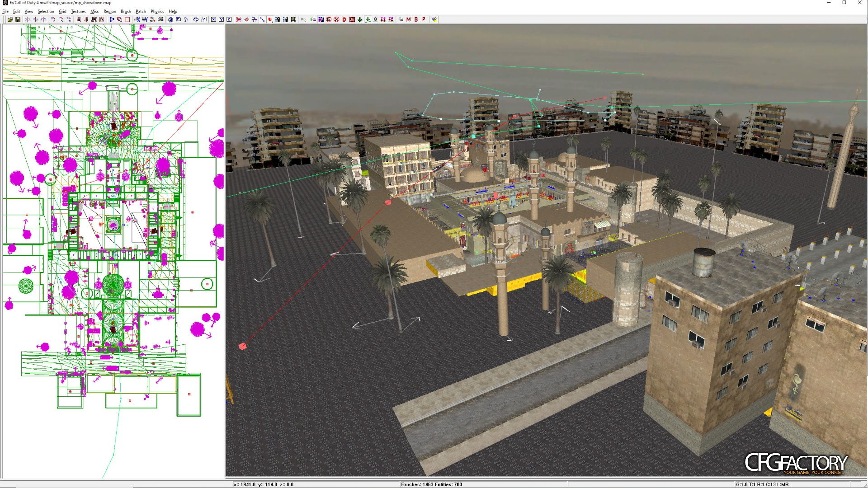This screenshot has width=868, height=488.
Task: Click the red entity marker in 3D view
Action: click(x=242, y=346)
